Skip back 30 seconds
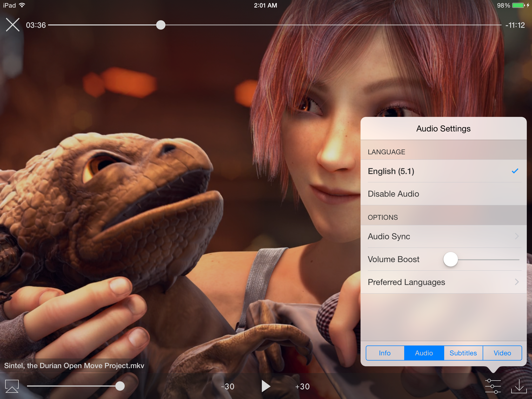This screenshot has height=399, width=532. [228, 387]
